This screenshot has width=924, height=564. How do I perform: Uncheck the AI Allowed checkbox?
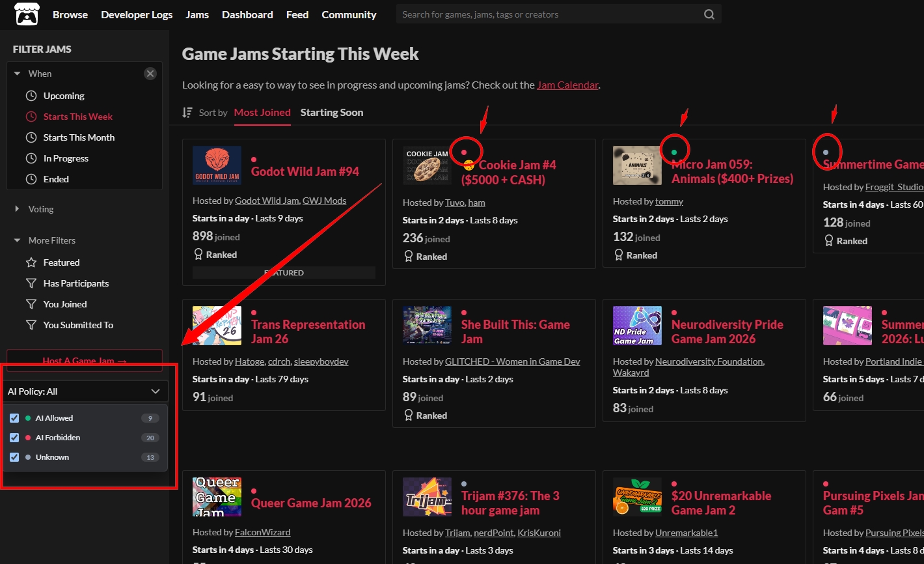pos(14,418)
